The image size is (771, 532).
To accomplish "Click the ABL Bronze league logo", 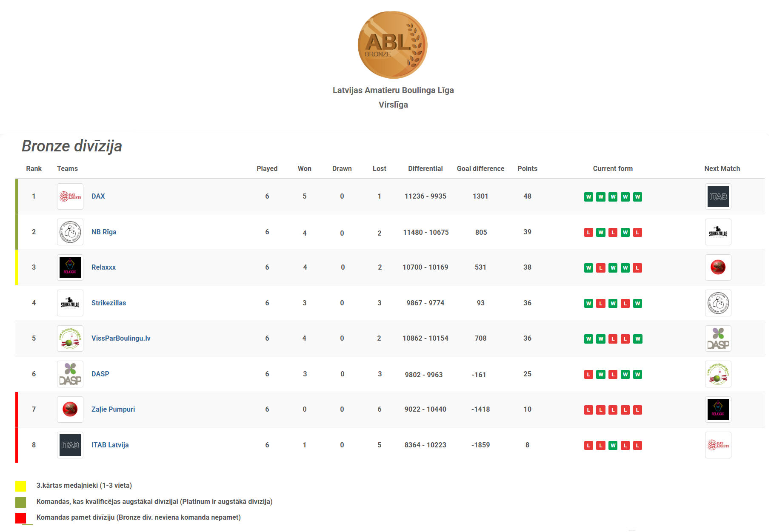I will tap(392, 45).
